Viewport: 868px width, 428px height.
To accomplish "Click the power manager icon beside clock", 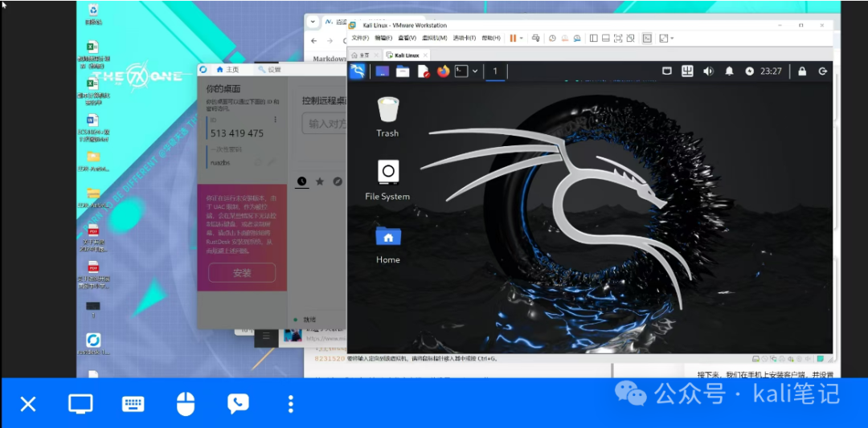I will point(750,71).
